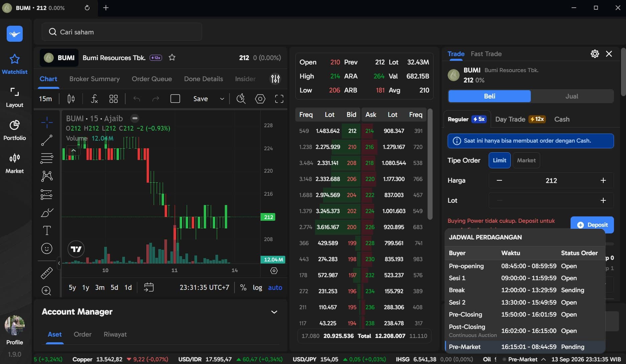Open the Fast Trade tab
This screenshot has width=626, height=364.
point(486,54)
